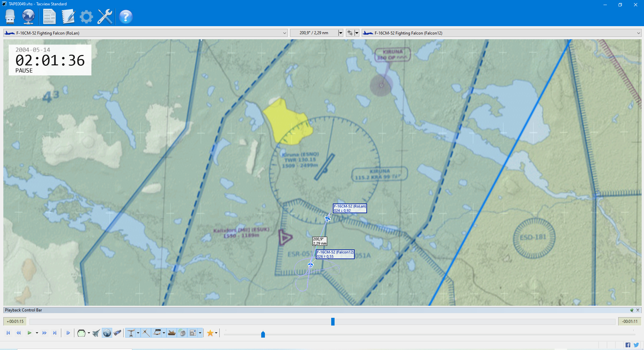Screen dimensions: 644x350
Task: Open the online globe network icon
Action: click(x=28, y=16)
